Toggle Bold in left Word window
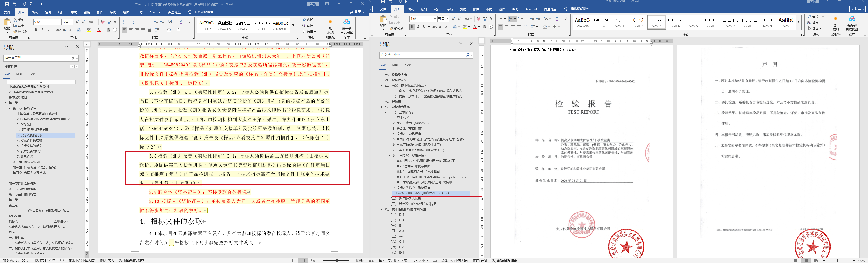Viewport: 868px width, 263px height. [x=36, y=30]
